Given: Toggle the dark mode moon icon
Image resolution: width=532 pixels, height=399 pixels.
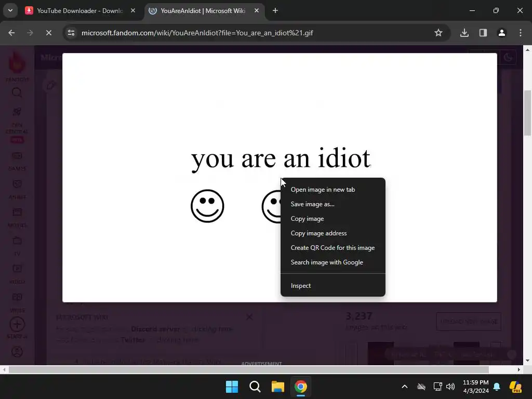Looking at the screenshot, I should [508, 57].
